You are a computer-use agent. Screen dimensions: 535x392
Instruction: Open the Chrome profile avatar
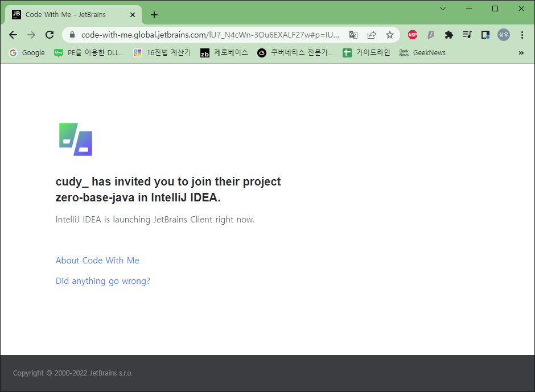point(504,35)
